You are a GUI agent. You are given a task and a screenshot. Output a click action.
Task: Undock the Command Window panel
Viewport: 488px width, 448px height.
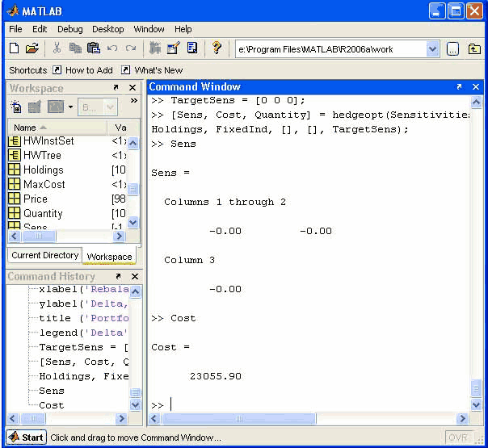459,86
